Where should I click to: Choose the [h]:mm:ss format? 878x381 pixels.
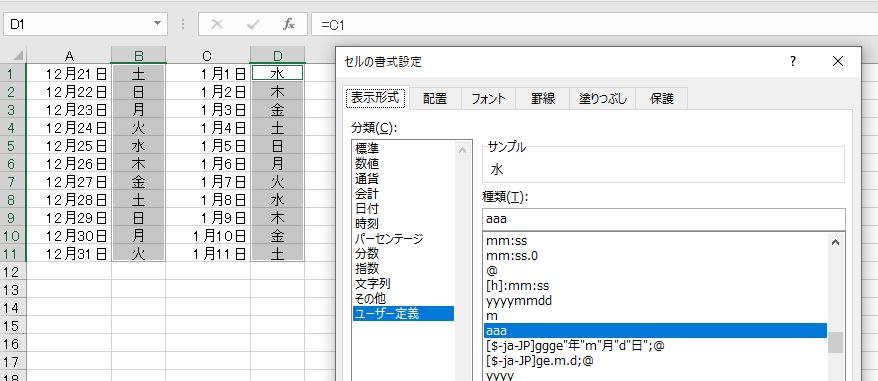point(656,286)
